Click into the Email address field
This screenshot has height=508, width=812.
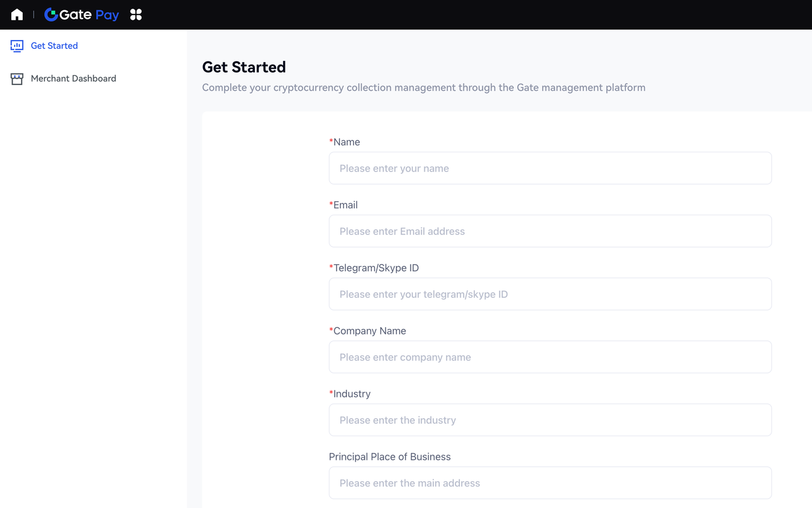coord(550,231)
